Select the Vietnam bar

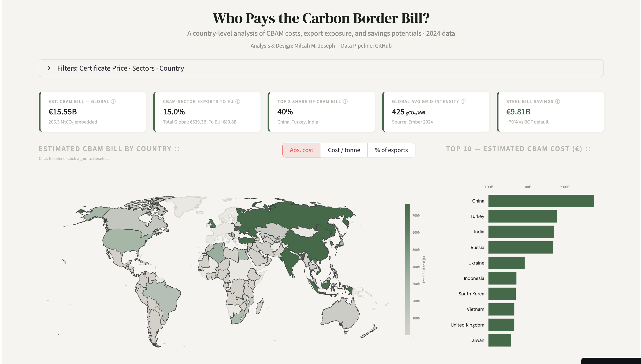click(x=501, y=309)
